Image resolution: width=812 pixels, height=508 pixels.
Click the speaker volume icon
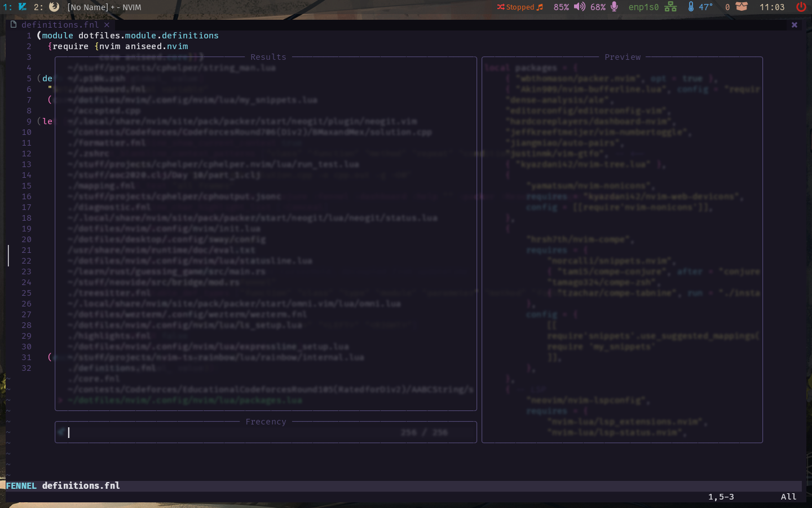[580, 7]
